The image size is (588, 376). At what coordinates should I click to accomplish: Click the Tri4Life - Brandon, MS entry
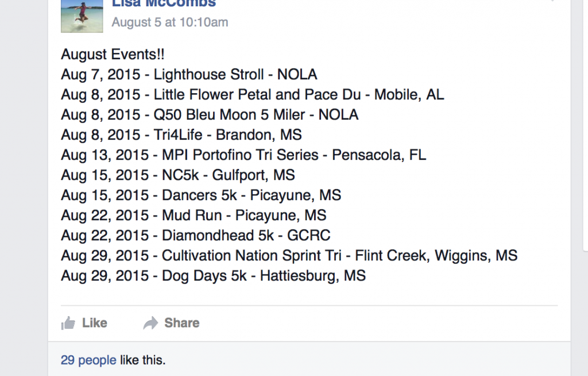[181, 135]
